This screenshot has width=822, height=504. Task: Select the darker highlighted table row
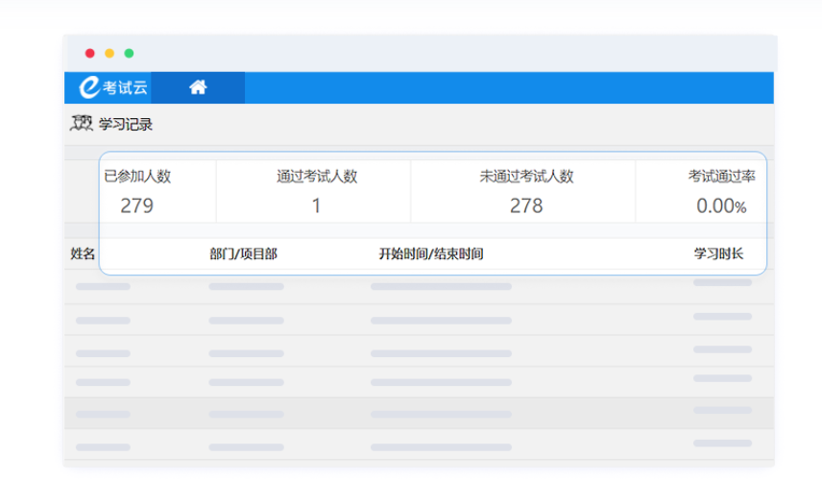(419, 414)
